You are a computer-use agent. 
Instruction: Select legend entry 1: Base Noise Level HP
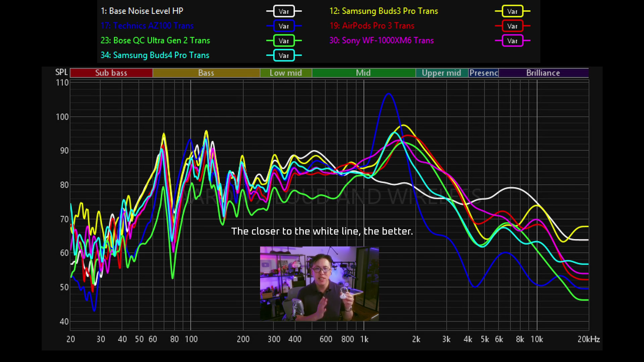point(142,11)
